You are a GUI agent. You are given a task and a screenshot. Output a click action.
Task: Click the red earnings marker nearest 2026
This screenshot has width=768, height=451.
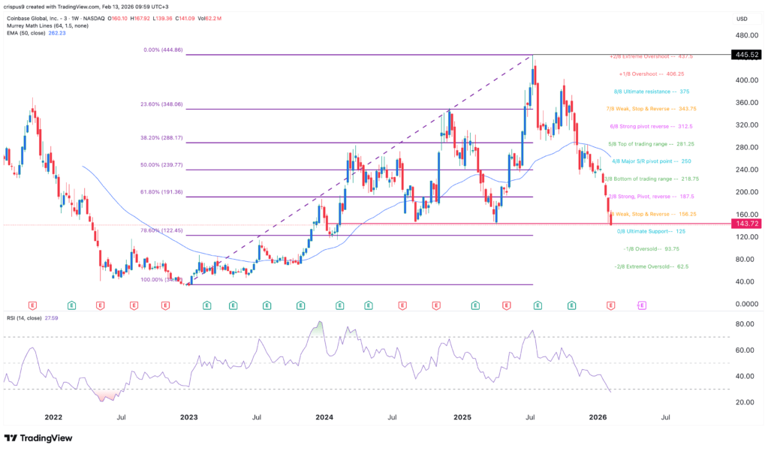point(611,306)
